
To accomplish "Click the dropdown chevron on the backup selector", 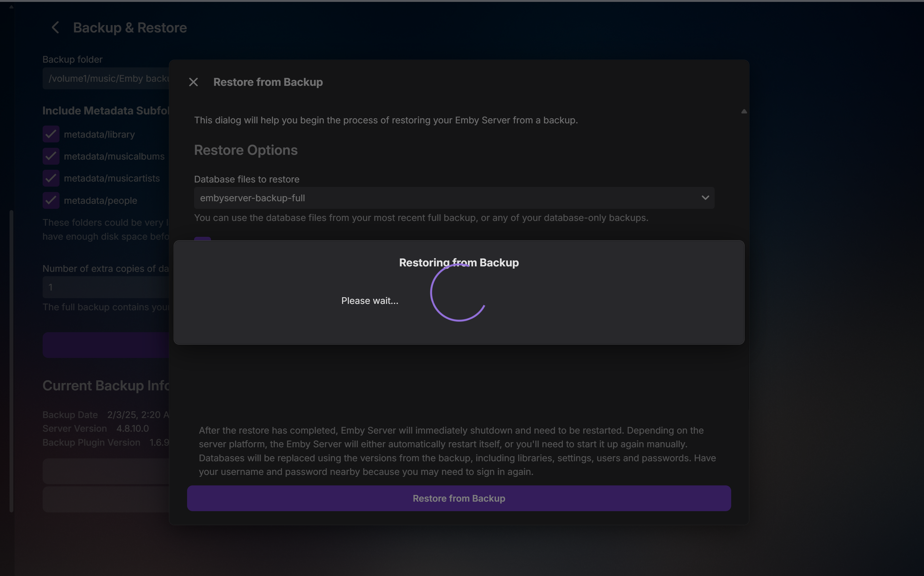I will click(x=705, y=198).
